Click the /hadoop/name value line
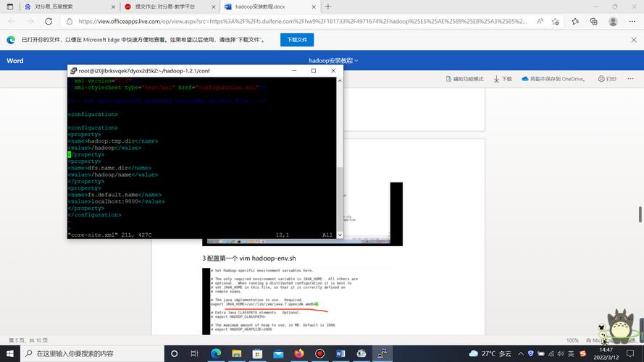644x362 pixels. (x=113, y=174)
